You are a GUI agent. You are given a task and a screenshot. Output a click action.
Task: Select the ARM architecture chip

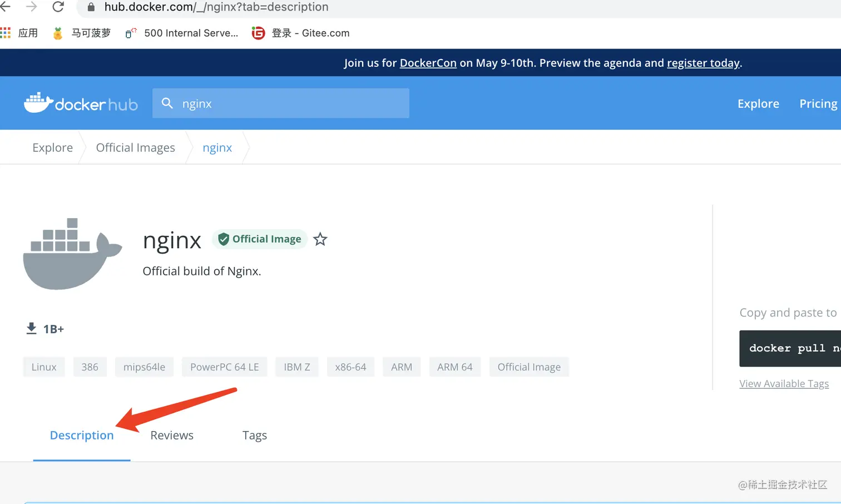402,367
